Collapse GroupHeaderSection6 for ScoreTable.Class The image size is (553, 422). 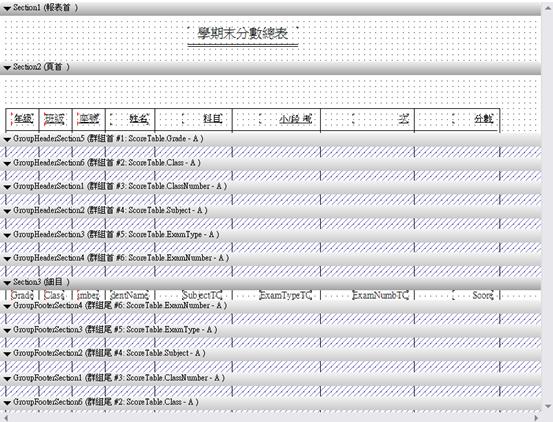[7, 163]
